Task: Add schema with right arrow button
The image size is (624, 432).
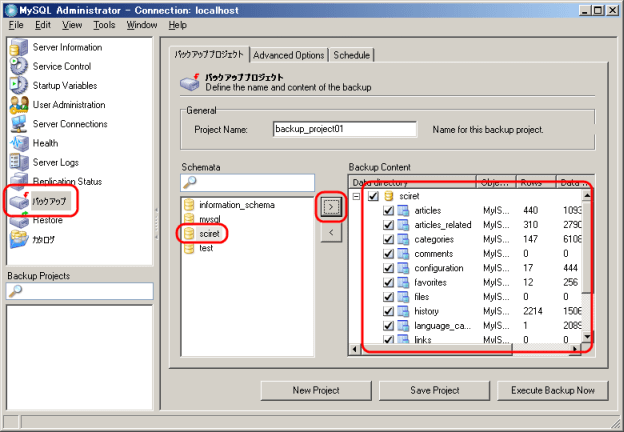Action: click(331, 207)
